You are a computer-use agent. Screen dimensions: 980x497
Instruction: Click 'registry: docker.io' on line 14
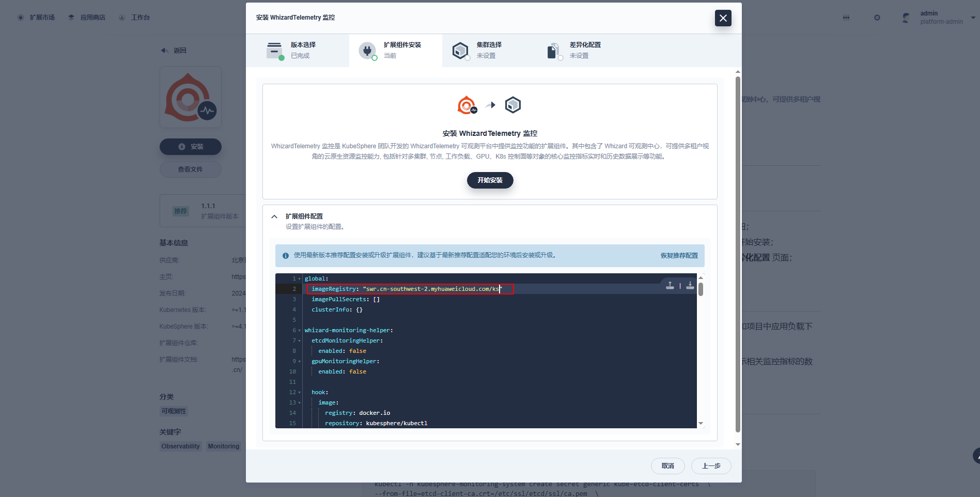[357, 413]
